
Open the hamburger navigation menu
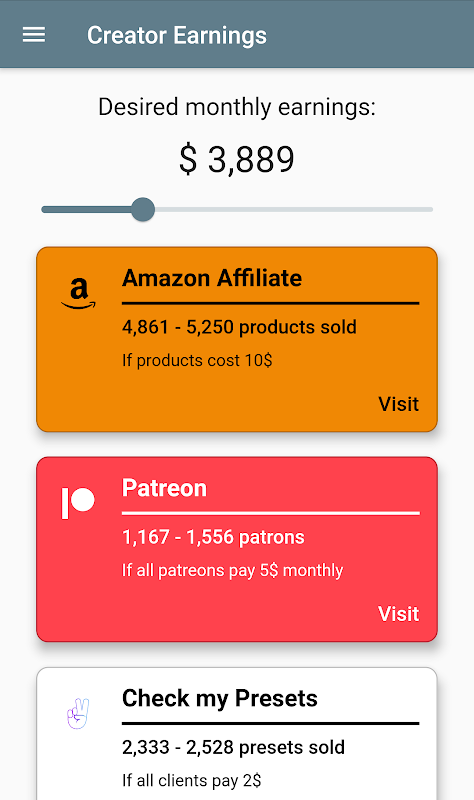[34, 35]
